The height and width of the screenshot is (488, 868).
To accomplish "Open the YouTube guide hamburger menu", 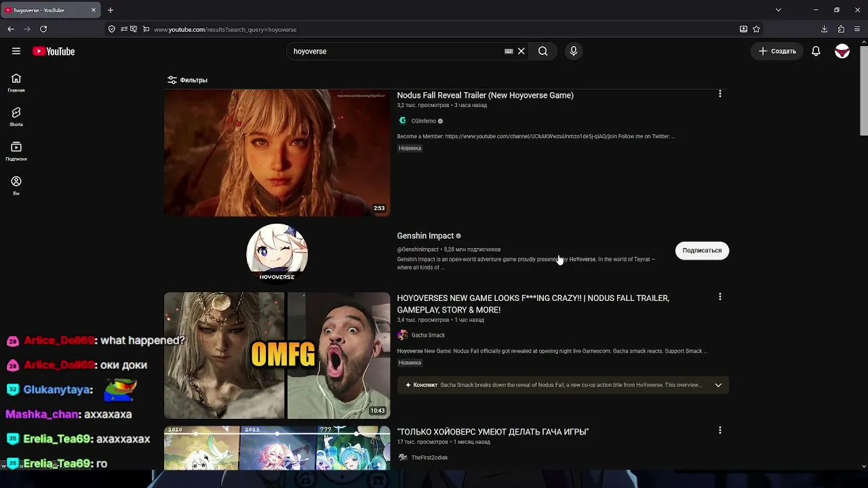I will (x=16, y=51).
